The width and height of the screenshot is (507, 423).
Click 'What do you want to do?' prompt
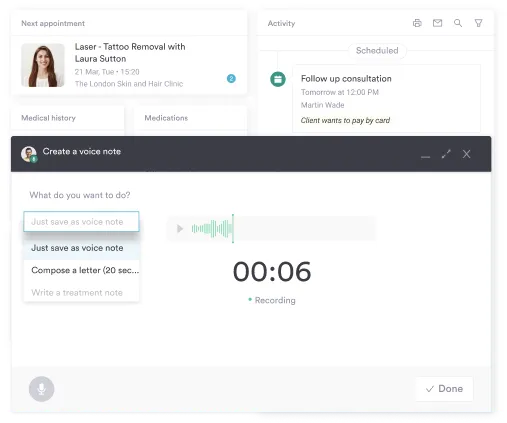click(x=80, y=195)
